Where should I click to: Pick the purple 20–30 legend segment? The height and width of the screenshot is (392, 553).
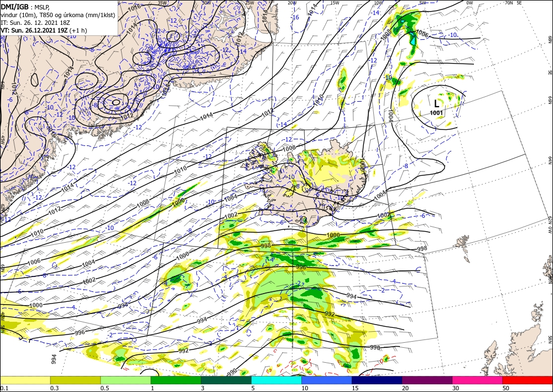[x=427, y=380]
